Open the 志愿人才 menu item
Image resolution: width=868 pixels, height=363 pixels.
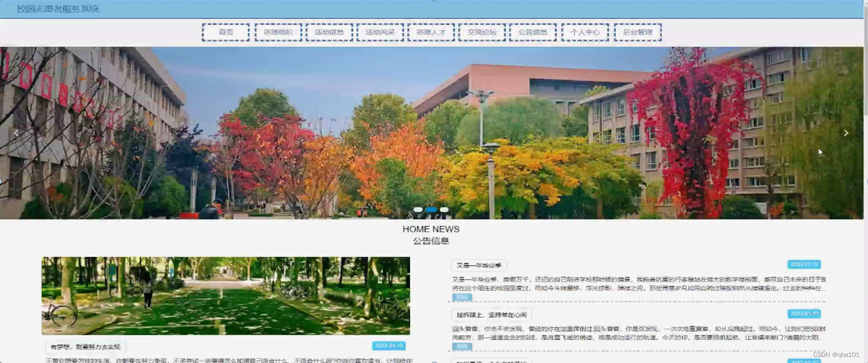431,32
